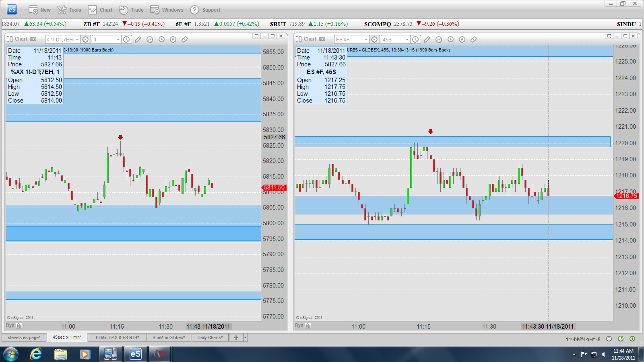The image size is (644, 362).
Task: Expand the interval dropdown in left chart
Action: pos(118,39)
